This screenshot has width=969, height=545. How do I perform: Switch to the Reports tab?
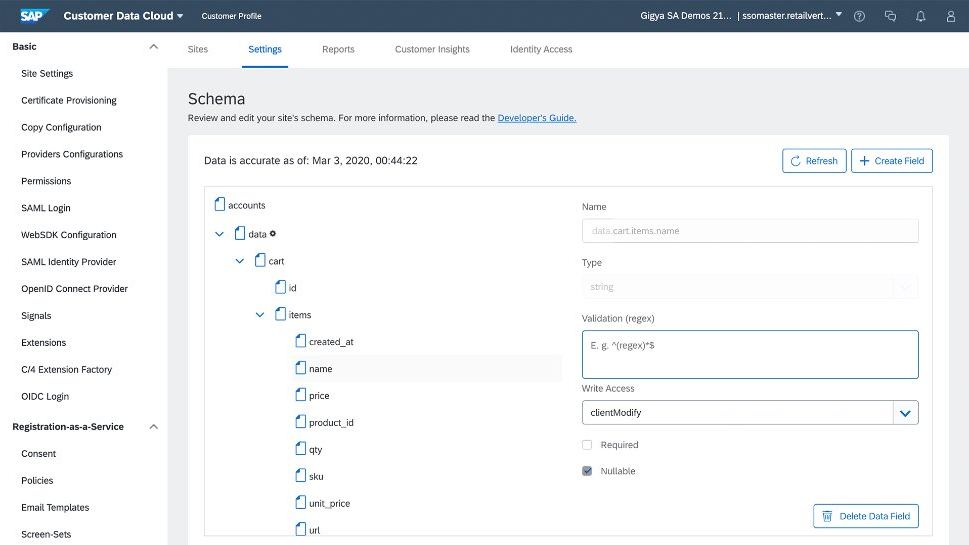pos(338,49)
